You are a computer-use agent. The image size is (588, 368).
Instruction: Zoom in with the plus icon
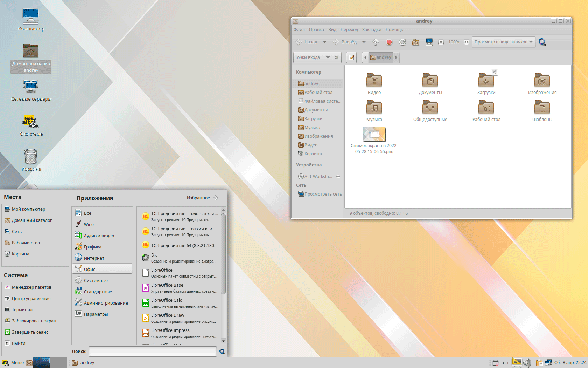click(x=467, y=42)
